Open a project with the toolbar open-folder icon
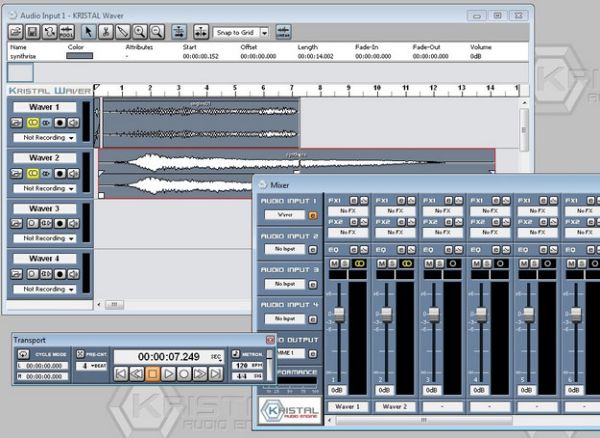Image resolution: width=600 pixels, height=438 pixels. [x=16, y=32]
